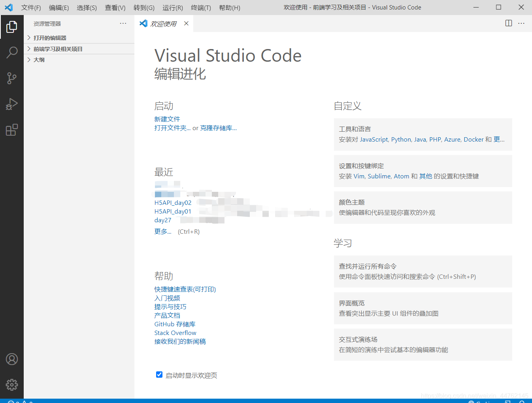Install Azure support link
532x403 pixels.
tap(453, 139)
